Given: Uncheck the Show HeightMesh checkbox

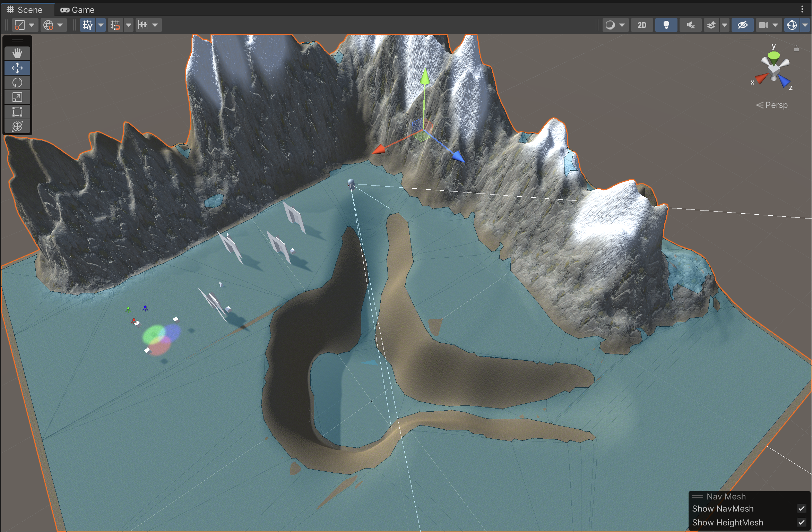Looking at the screenshot, I should click(801, 523).
